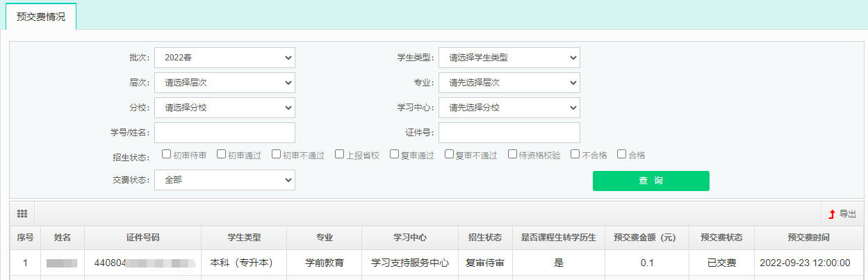Open the 学习中心 dropdown
The height and width of the screenshot is (280, 868).
(509, 108)
